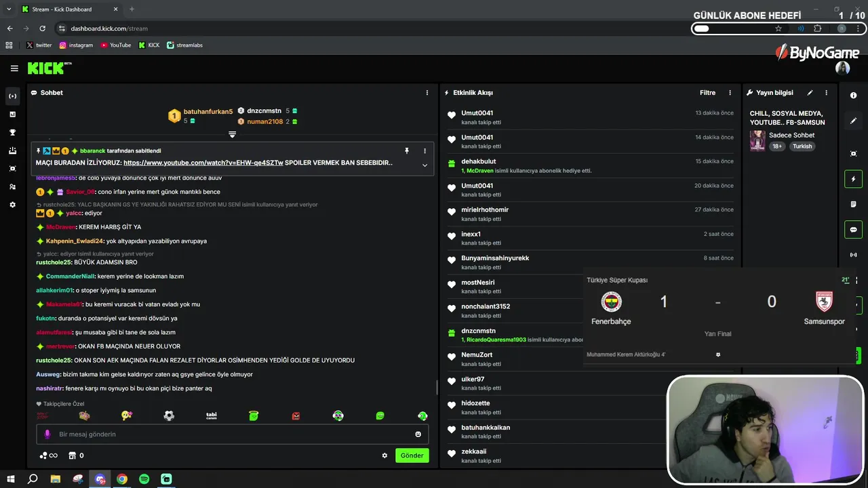
Task: Insert the 'tabi canım' emote
Action: tap(212, 415)
